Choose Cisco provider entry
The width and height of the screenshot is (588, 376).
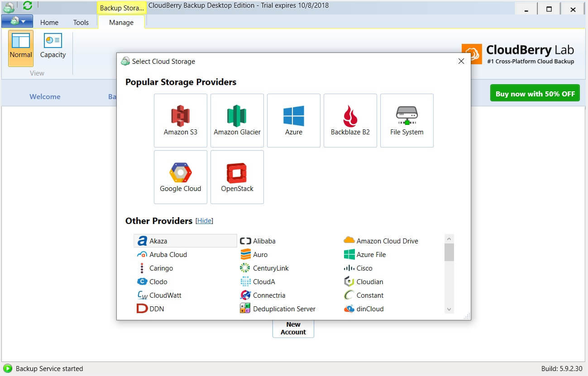(358, 268)
